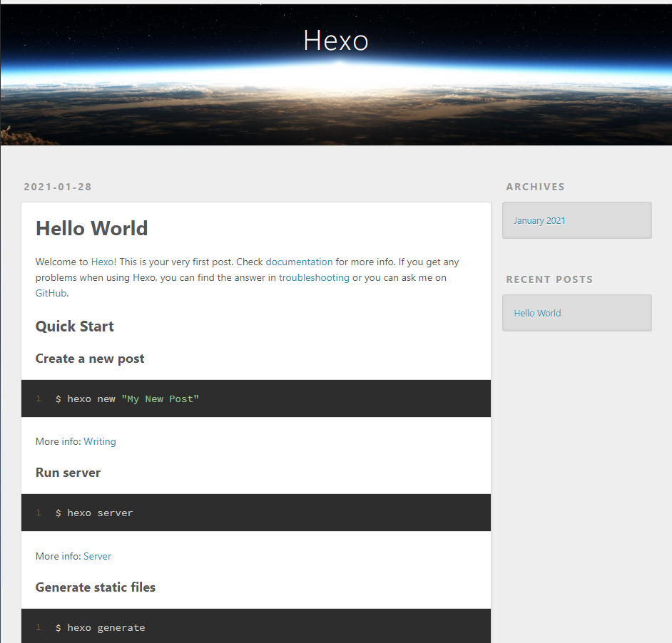
Task: Visit the GitHub link in the post
Action: point(51,293)
